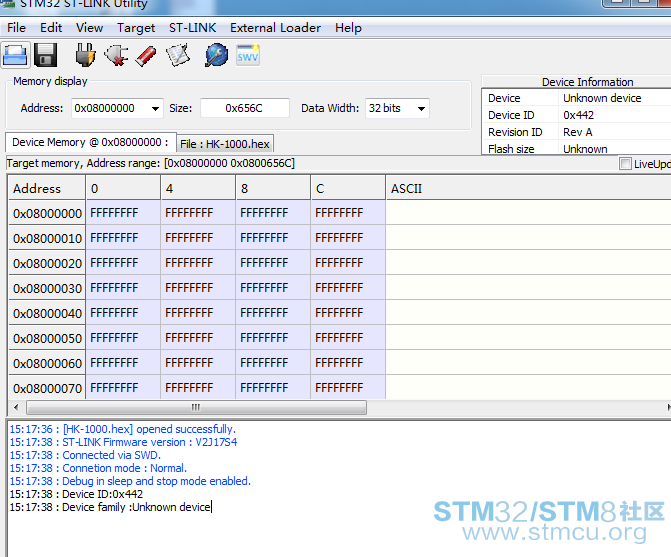
Task: Click the Device ID value 0x442
Action: tap(579, 115)
